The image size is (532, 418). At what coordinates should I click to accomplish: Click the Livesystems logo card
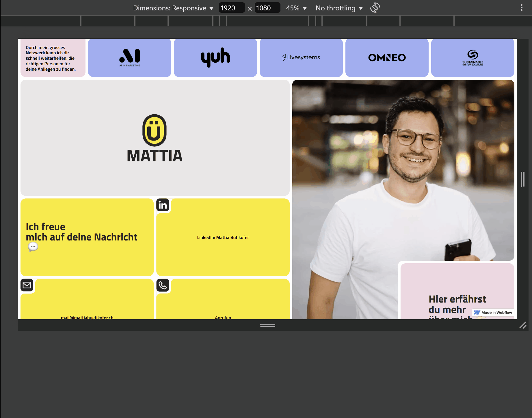[x=301, y=58]
